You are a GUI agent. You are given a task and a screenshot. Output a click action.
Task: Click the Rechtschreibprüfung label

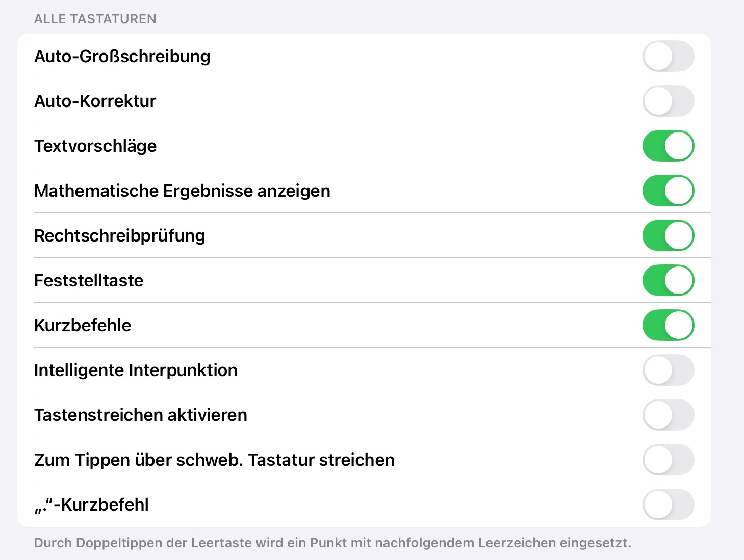pos(119,235)
